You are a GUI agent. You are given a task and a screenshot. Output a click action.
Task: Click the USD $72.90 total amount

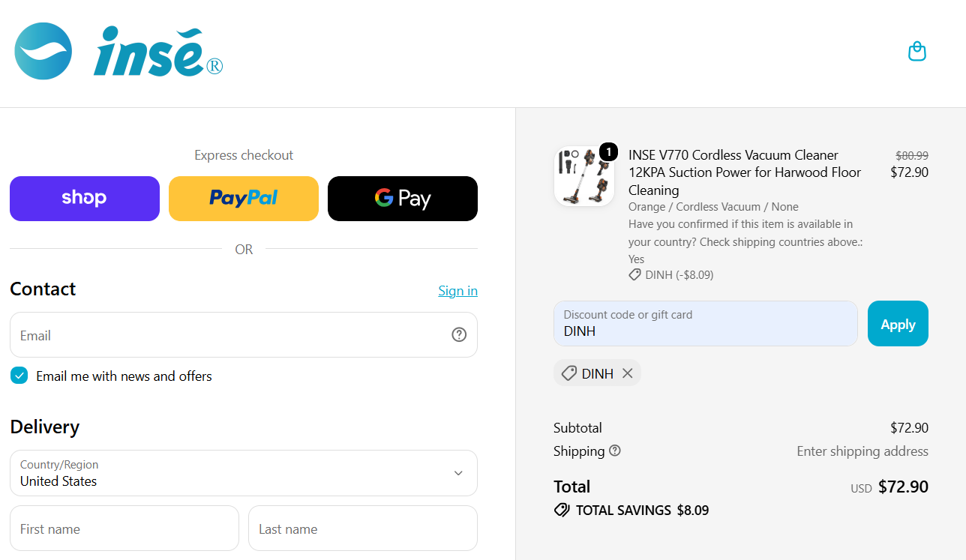point(889,487)
